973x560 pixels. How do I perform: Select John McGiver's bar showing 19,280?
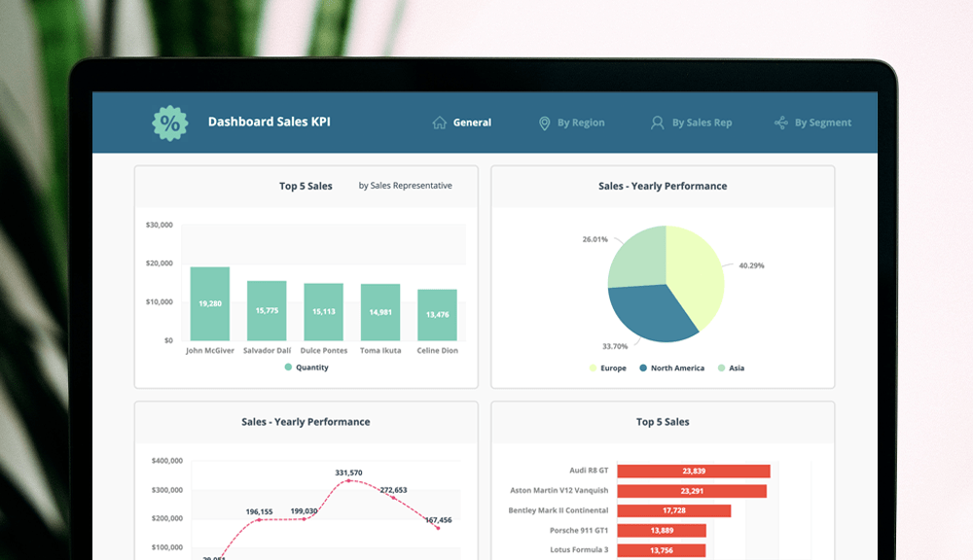(x=210, y=304)
